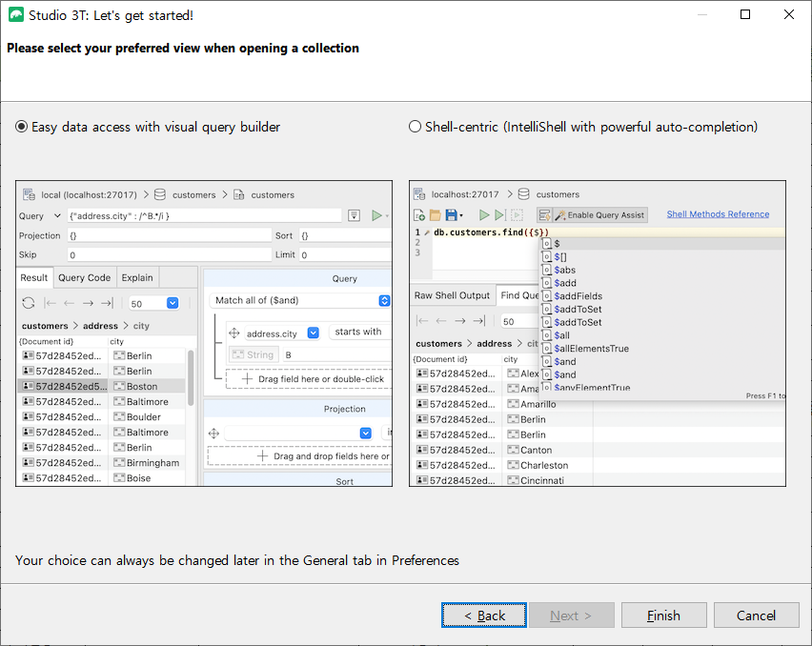Click the Skip input field in left preview
Screen dimensions: 812x646
point(170,254)
